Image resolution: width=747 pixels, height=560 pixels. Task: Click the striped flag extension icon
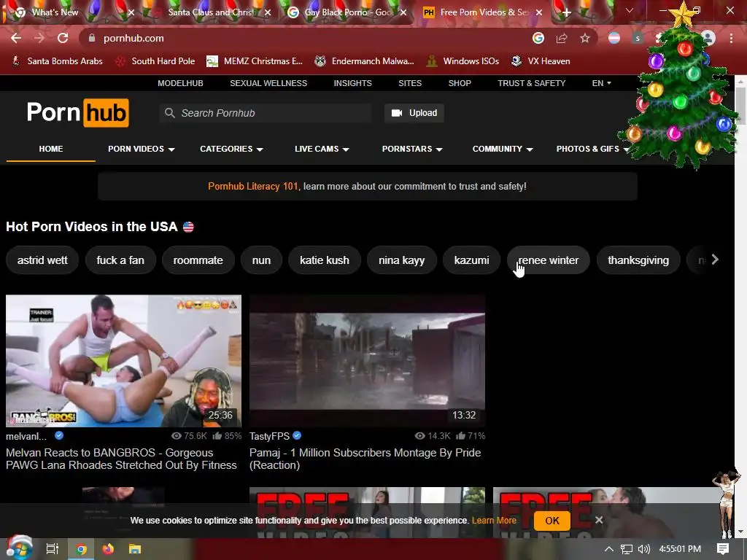click(614, 38)
